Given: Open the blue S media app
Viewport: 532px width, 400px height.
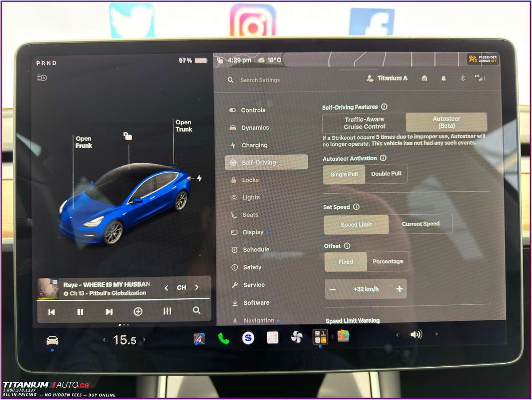Looking at the screenshot, I should pyautogui.click(x=248, y=338).
